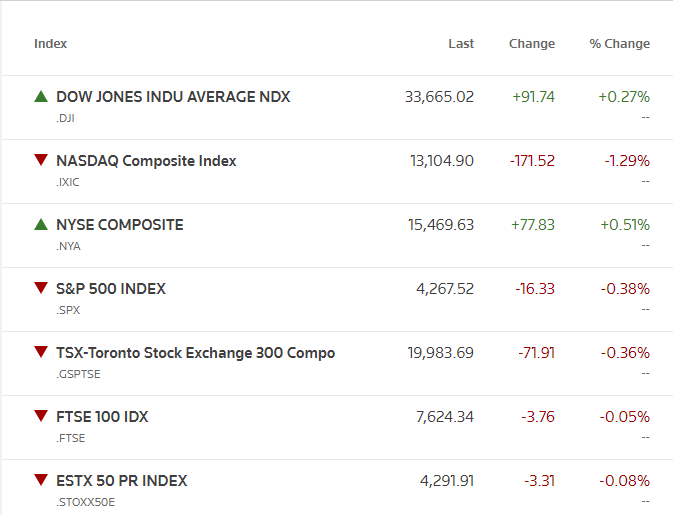Open DOW JONES INDU AVERAGE NDX link
This screenshot has height=515, width=673.
[x=173, y=97]
